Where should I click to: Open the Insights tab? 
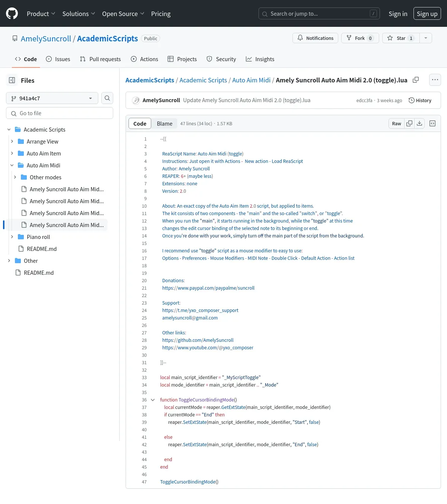pos(260,59)
